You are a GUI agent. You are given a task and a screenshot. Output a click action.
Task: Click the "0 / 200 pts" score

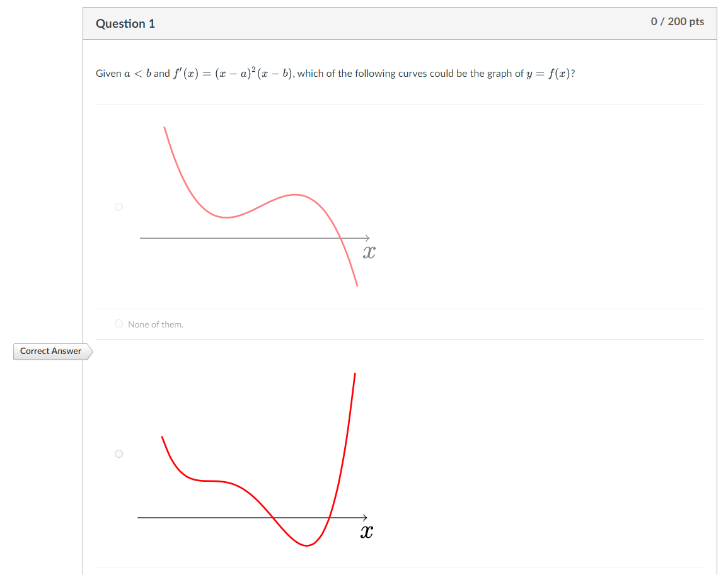tap(678, 22)
